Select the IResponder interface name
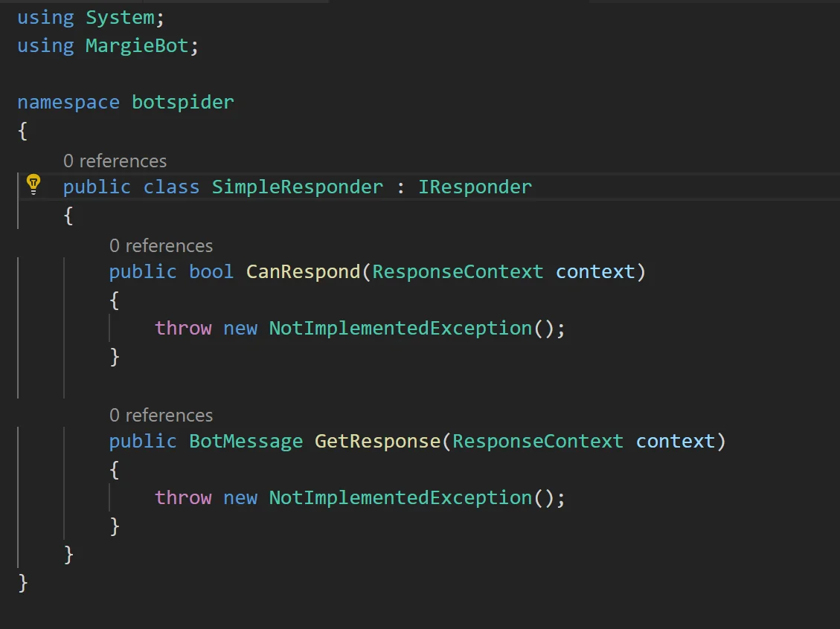This screenshot has height=629, width=840. point(475,187)
